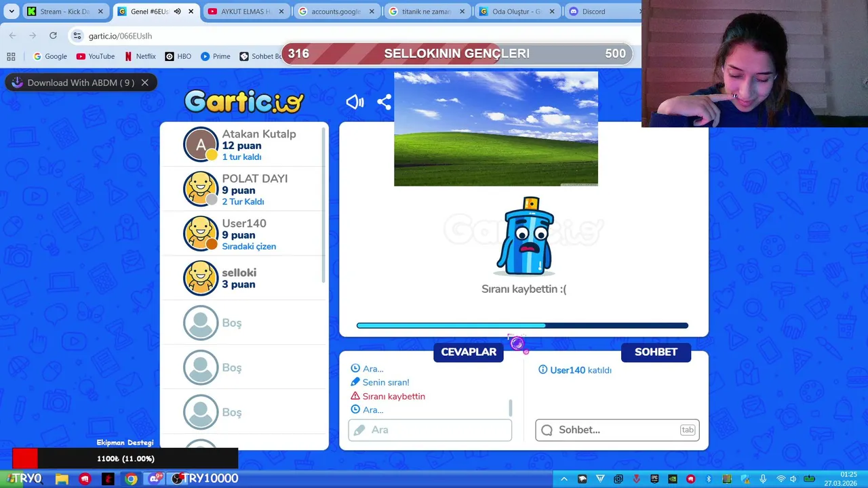This screenshot has width=868, height=488.
Task: Click the tab key hint in chat box
Action: pos(688,430)
